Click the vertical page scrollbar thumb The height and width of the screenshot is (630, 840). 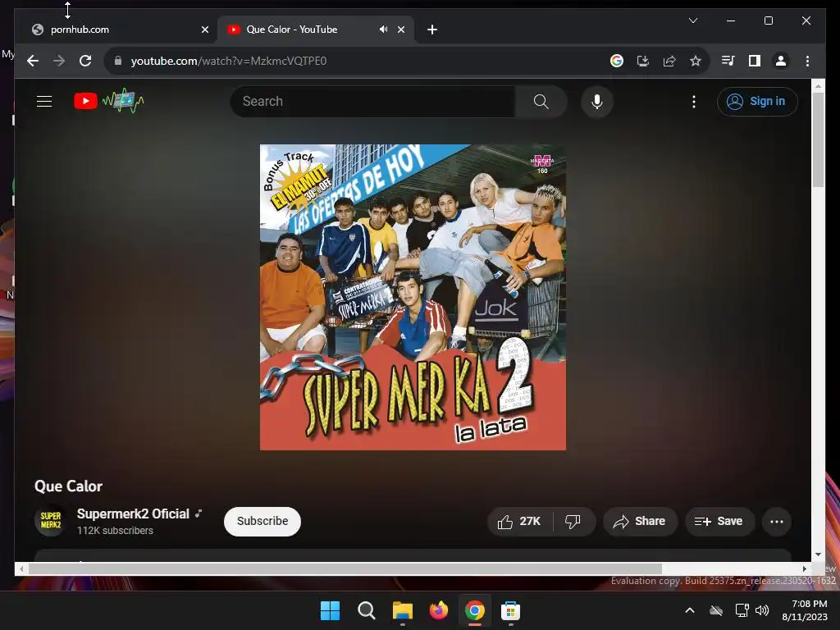(x=818, y=139)
